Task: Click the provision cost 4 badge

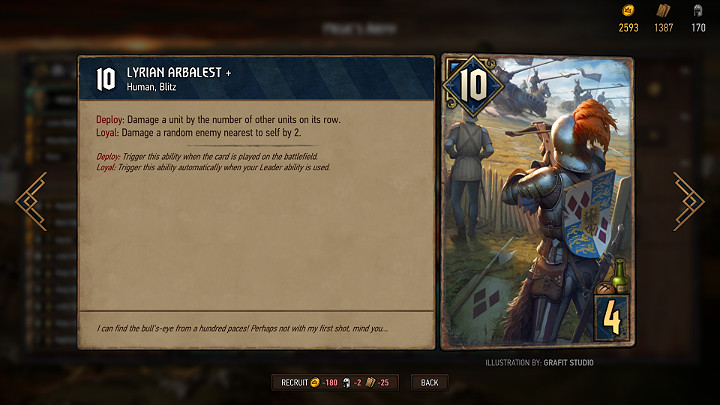Action: [x=612, y=318]
